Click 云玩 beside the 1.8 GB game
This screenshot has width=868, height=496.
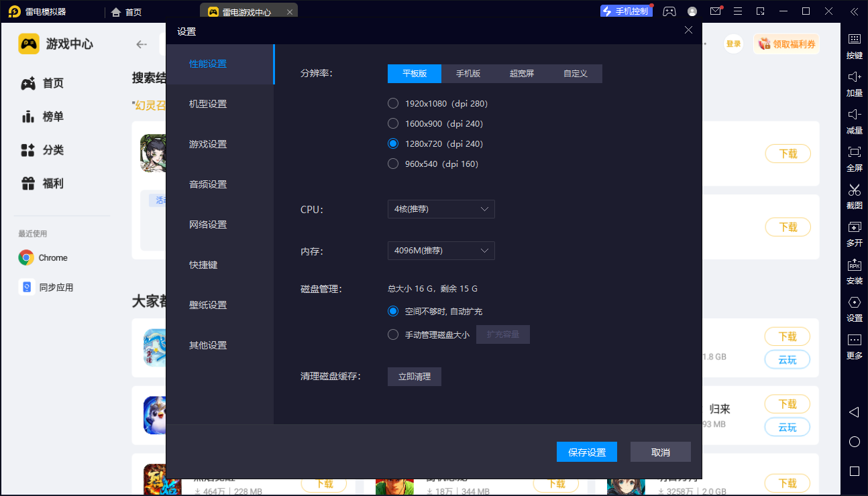[x=788, y=360]
